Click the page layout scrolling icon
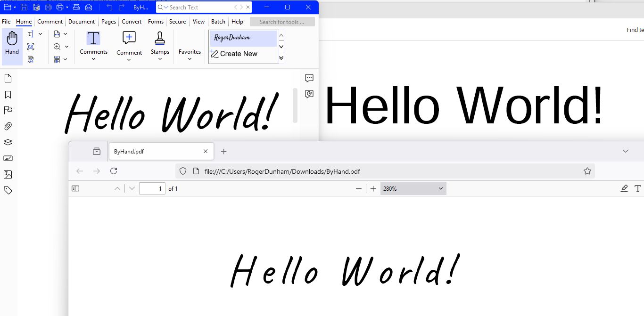 [57, 59]
